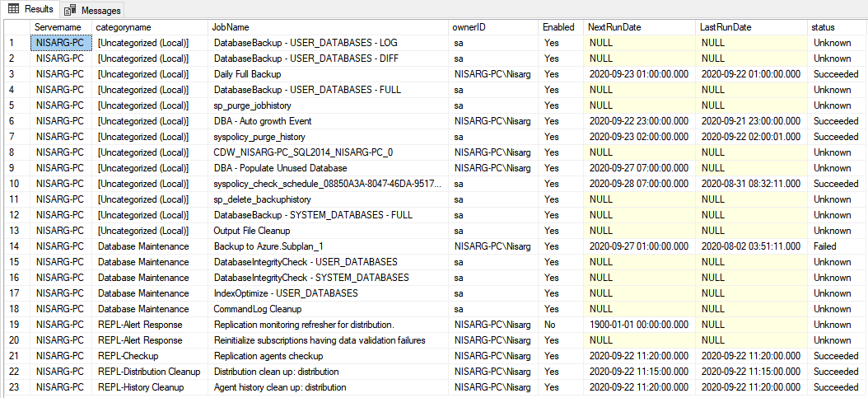Select the Daily Full Backup job cell
868x398 pixels.
pos(248,74)
